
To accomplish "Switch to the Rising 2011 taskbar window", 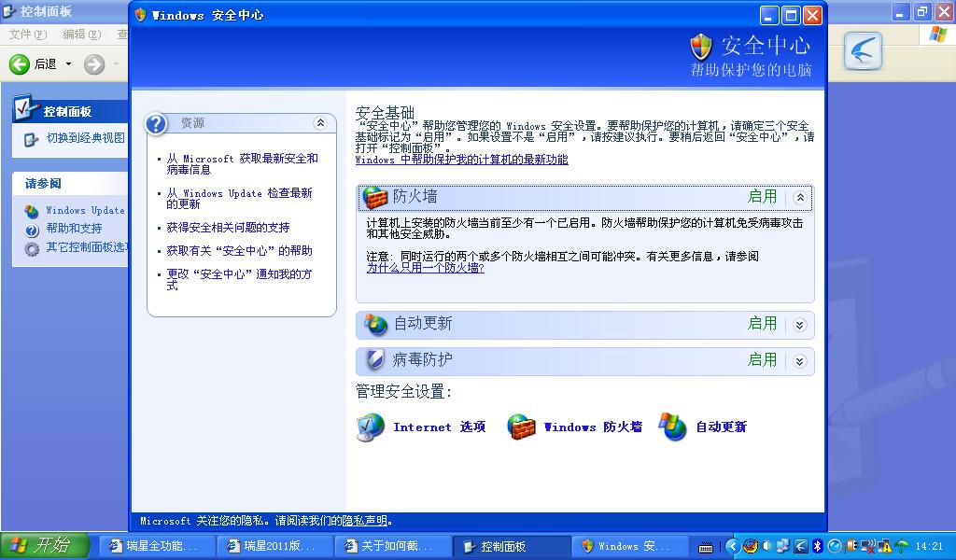I will point(274,546).
